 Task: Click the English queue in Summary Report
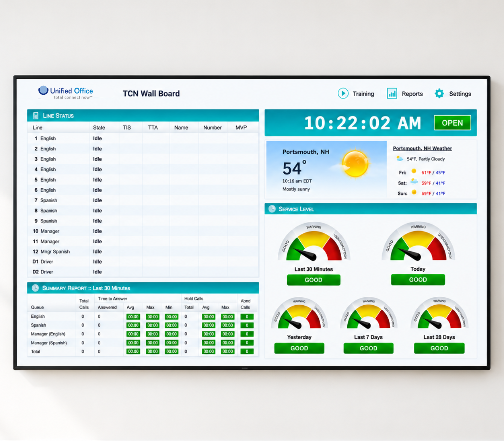pos(38,317)
